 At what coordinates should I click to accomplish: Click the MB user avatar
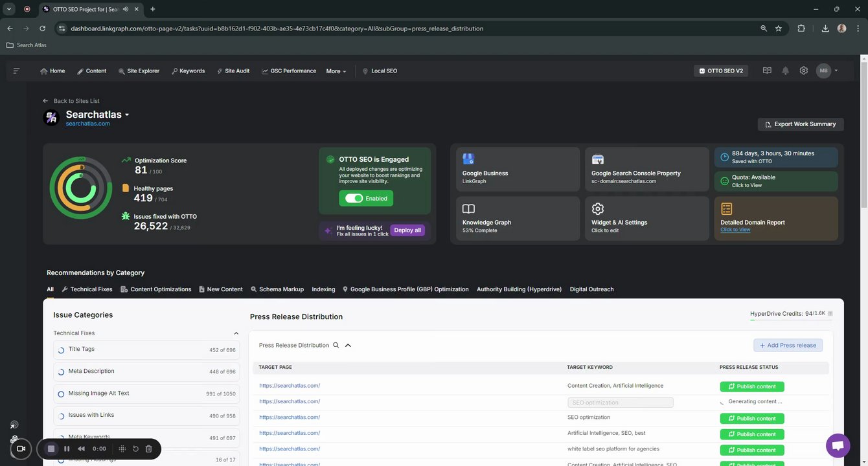click(x=823, y=71)
